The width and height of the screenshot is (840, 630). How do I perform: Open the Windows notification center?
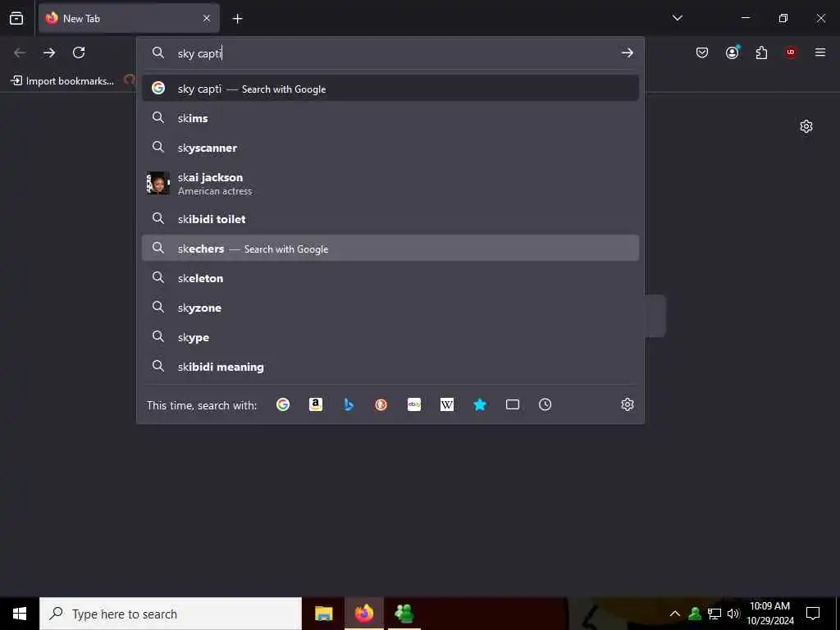coord(813,614)
